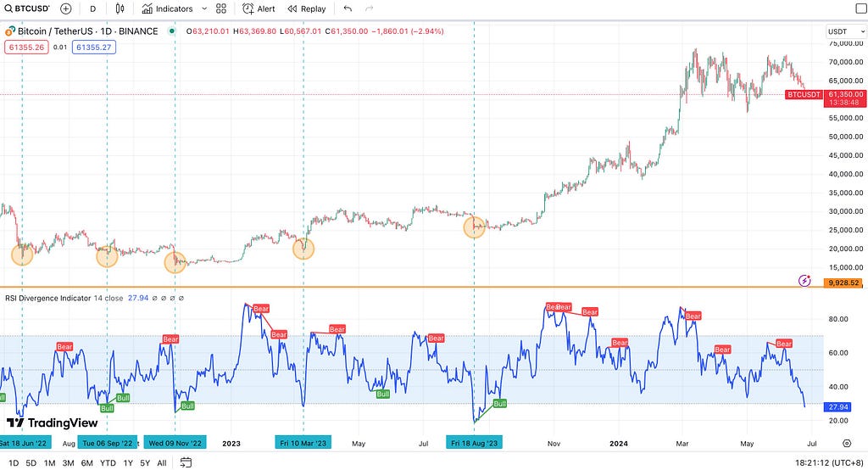868x470 pixels.
Task: Click the BTCUSDT price label on the axis
Action: click(x=804, y=95)
